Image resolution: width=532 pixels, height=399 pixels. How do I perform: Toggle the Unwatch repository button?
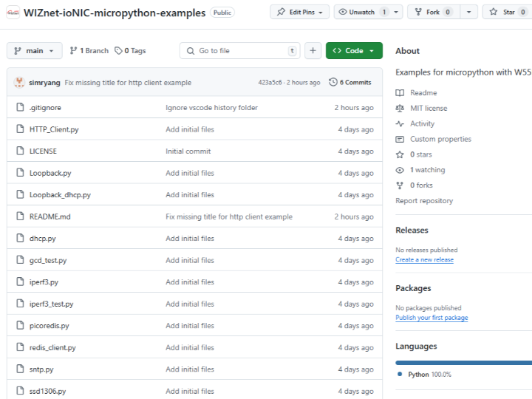click(x=361, y=13)
